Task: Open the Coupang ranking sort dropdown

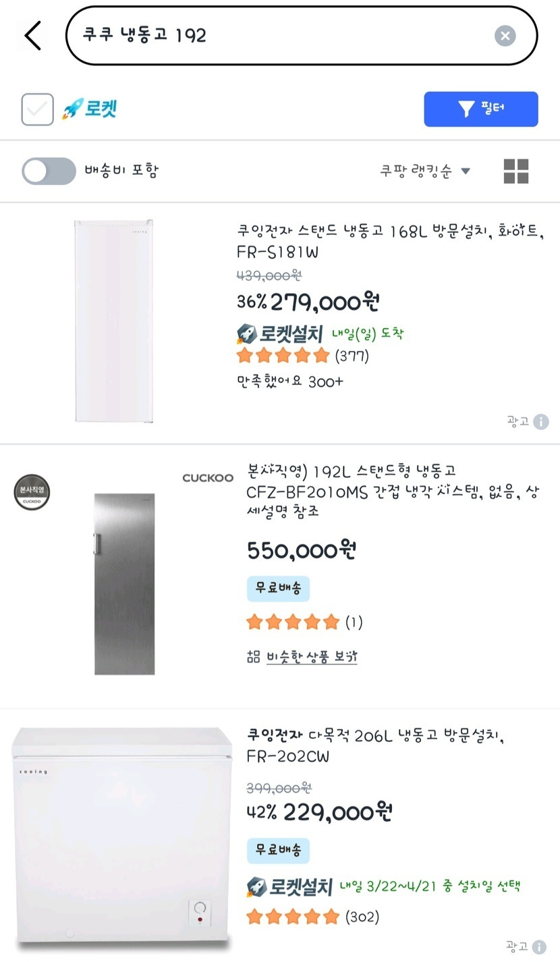Action: tap(425, 171)
